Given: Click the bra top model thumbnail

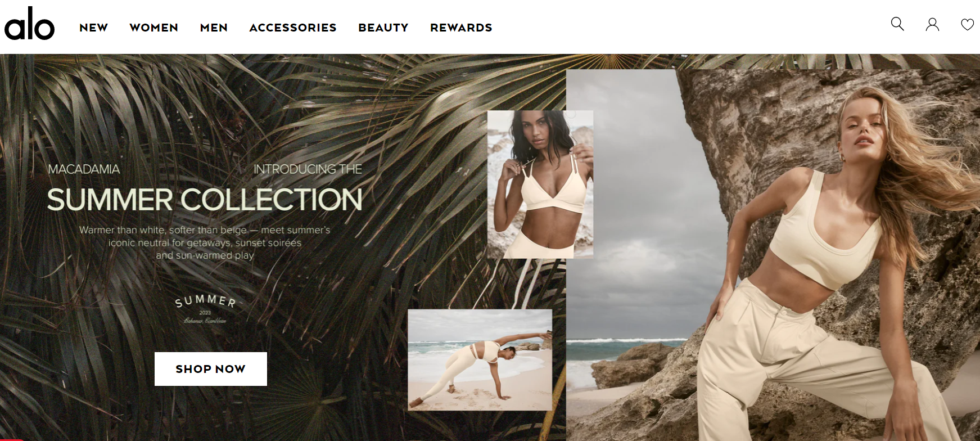Looking at the screenshot, I should [540, 184].
